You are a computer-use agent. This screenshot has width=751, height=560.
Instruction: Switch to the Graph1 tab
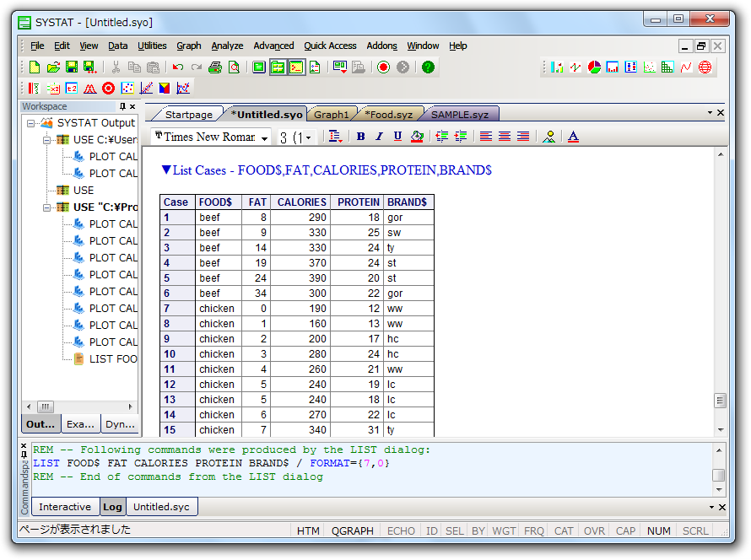click(x=331, y=115)
